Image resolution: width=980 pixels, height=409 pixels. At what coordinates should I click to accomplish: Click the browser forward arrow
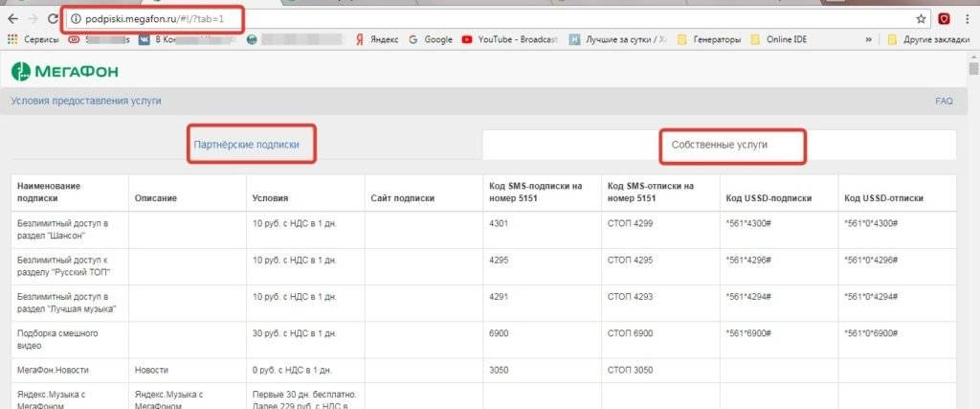click(33, 18)
